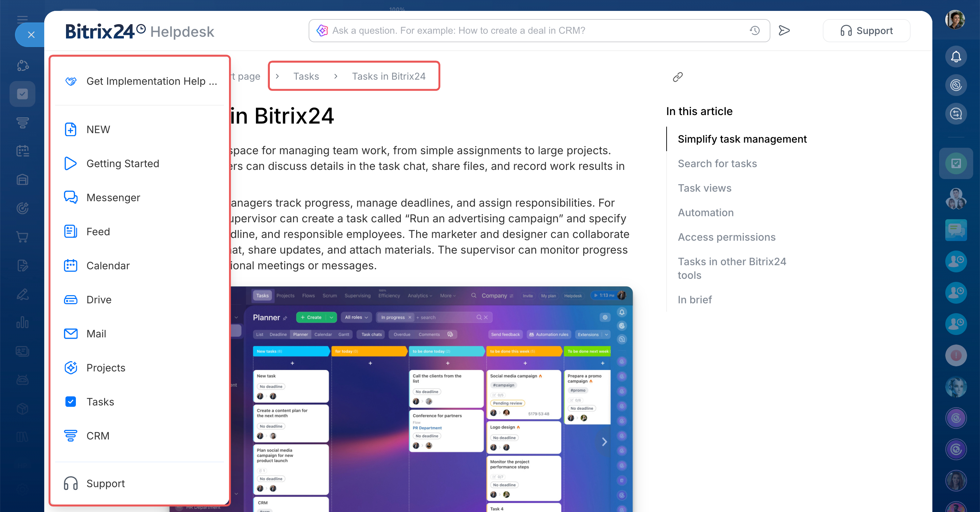Open the hamburger menu in left sidebar
980x512 pixels.
pyautogui.click(x=22, y=19)
